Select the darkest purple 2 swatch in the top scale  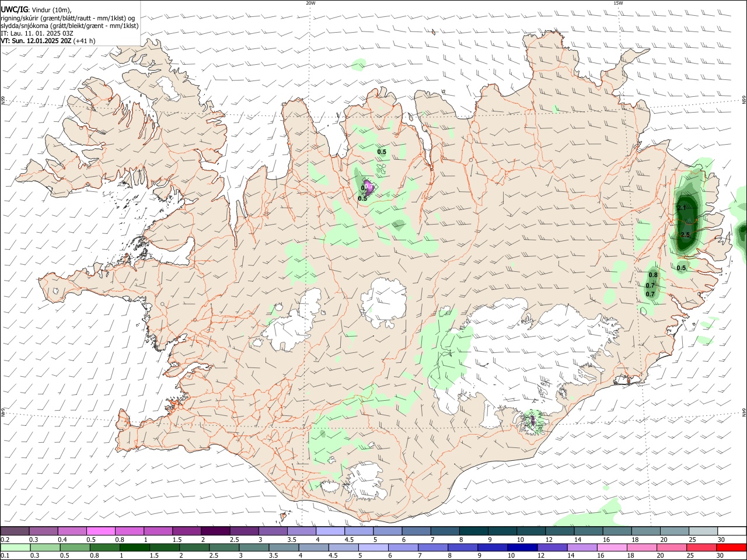pyautogui.click(x=215, y=531)
